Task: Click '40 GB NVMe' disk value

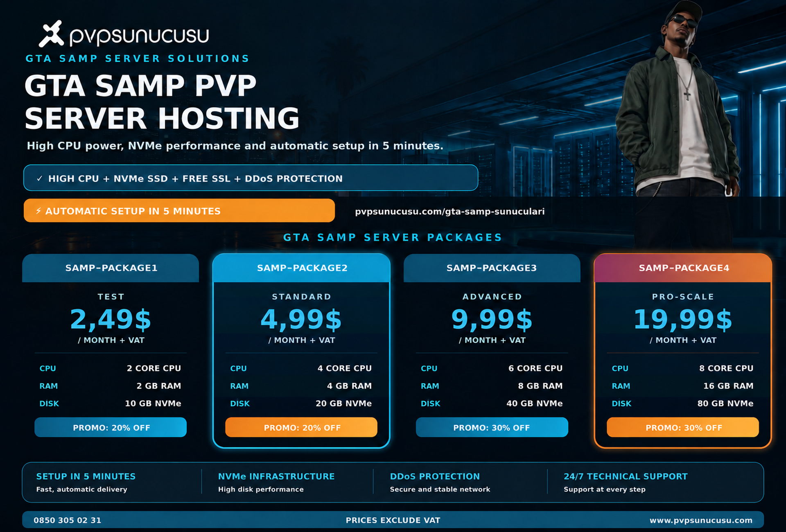Action: point(534,404)
